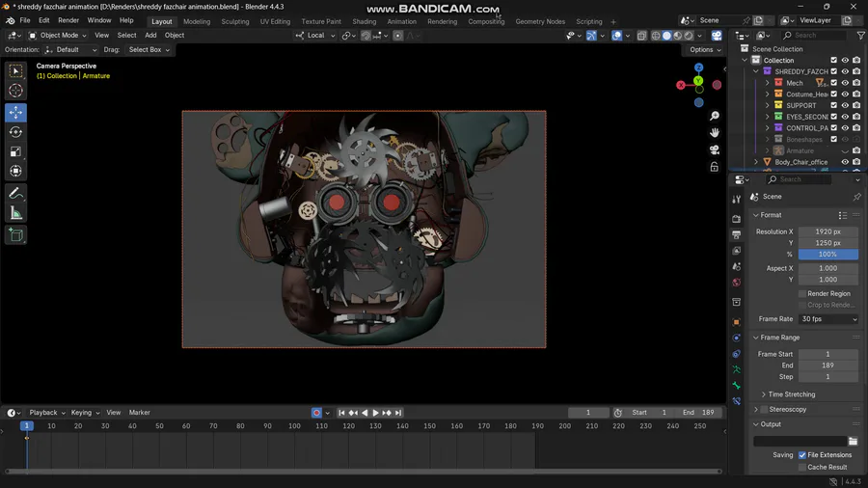The width and height of the screenshot is (868, 488).
Task: Expand Time Stretching subpanel
Action: pyautogui.click(x=788, y=394)
